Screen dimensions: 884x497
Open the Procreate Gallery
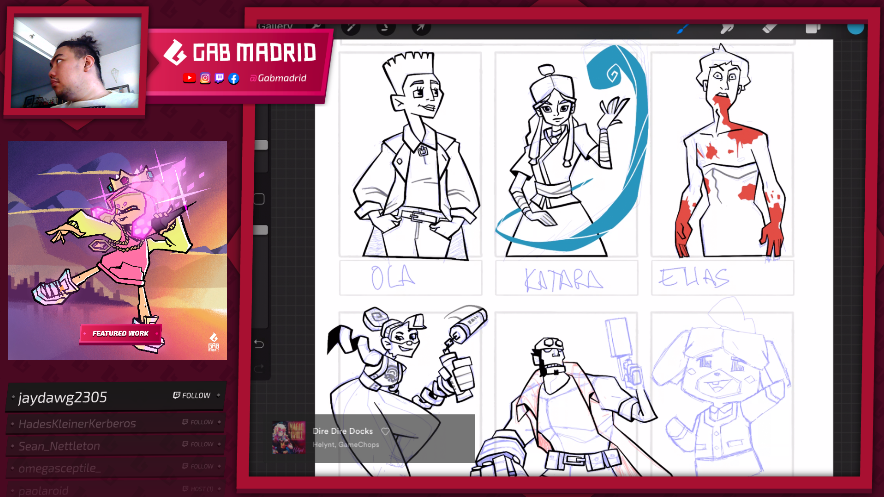(275, 26)
